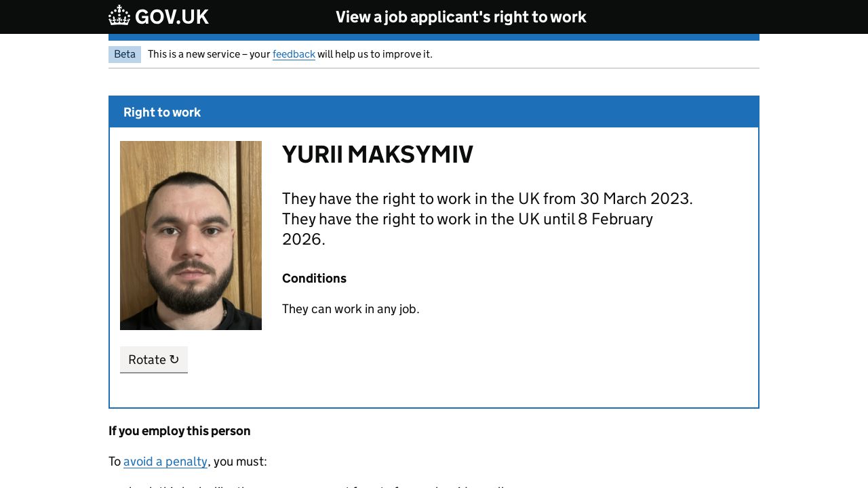Click the GOV.UK crown logo icon
Image resolution: width=868 pixels, height=488 pixels.
pyautogui.click(x=119, y=16)
